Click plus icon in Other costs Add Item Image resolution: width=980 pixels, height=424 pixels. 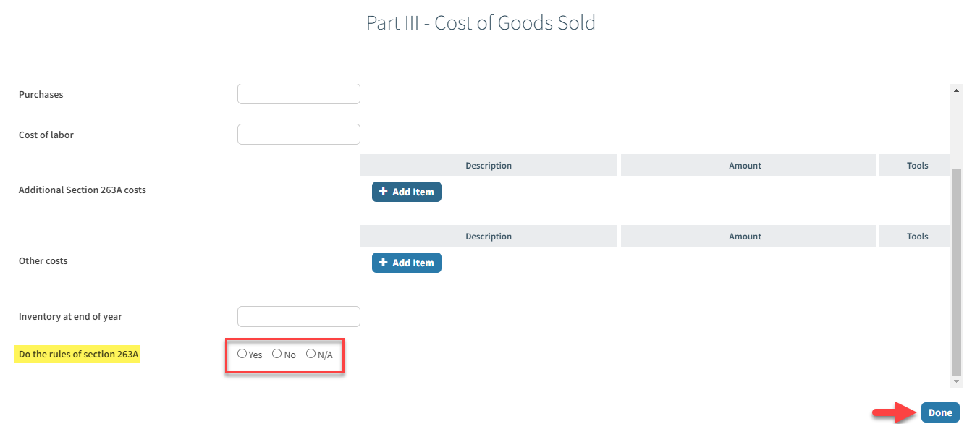pyautogui.click(x=384, y=263)
